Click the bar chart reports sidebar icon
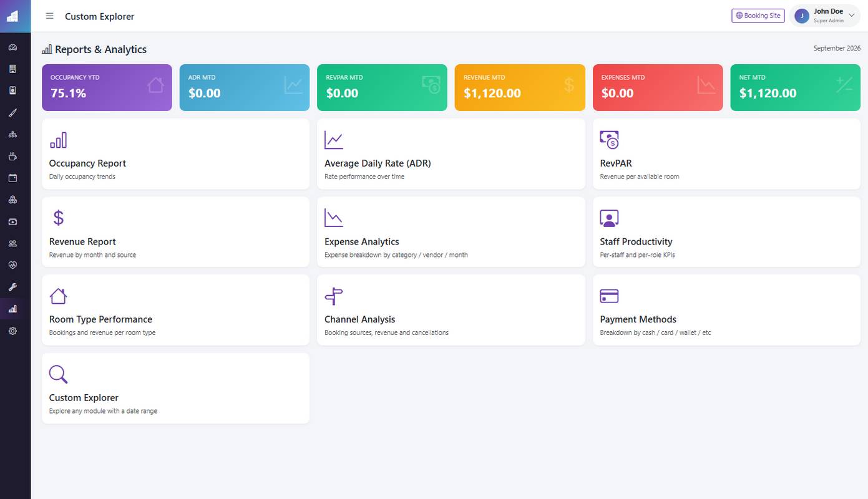The height and width of the screenshot is (499, 868). 12,309
